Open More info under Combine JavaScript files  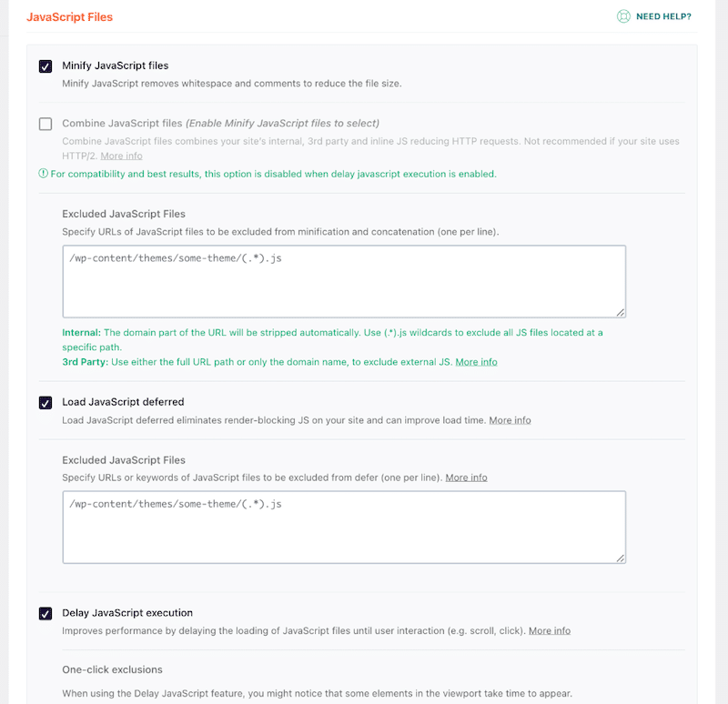[121, 156]
